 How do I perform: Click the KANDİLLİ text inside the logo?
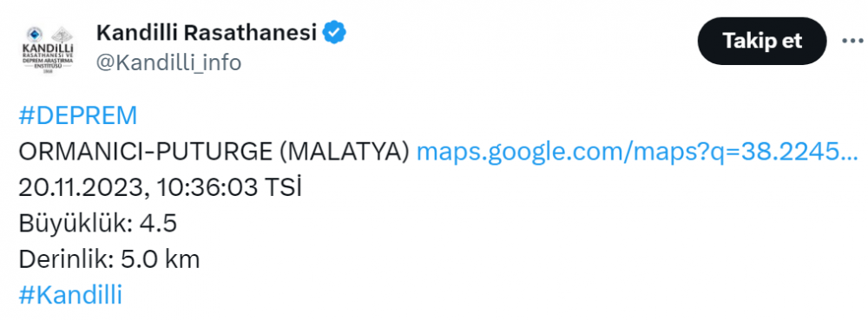point(48,50)
